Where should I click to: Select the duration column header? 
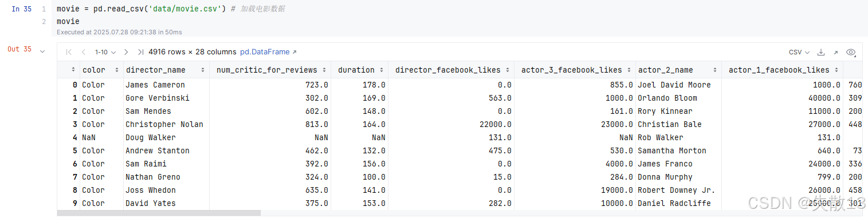tap(356, 70)
